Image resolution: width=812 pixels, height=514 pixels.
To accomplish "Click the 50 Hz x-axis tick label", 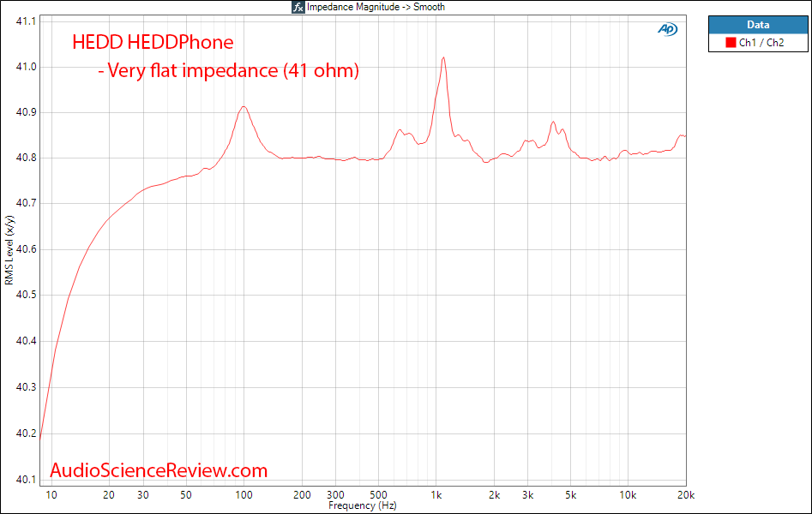I will (x=186, y=495).
